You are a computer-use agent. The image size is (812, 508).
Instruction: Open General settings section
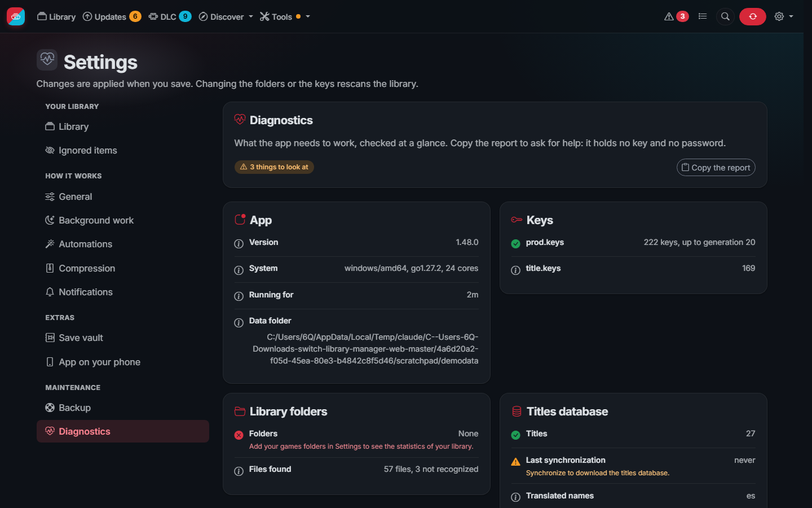point(123,196)
